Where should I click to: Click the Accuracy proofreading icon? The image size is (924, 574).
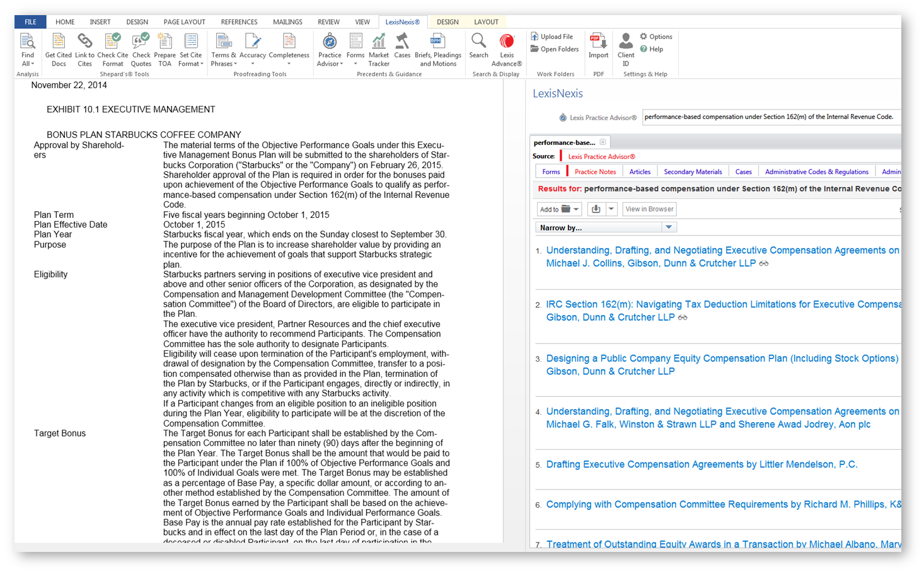pos(253,42)
